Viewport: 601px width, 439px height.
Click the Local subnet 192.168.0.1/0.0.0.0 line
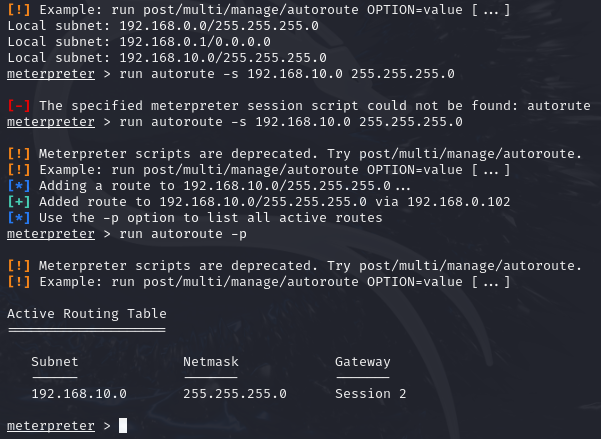139,41
